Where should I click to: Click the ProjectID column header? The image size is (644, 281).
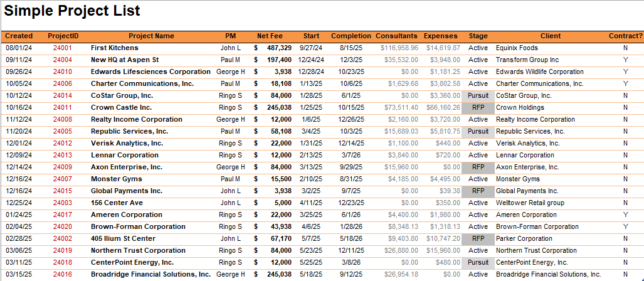(x=63, y=36)
